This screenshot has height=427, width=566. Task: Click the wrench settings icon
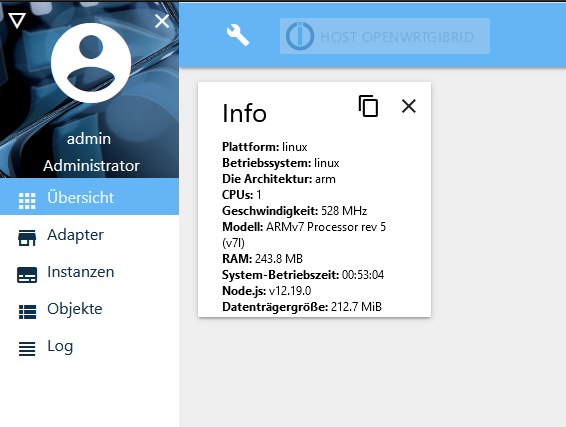click(x=238, y=35)
